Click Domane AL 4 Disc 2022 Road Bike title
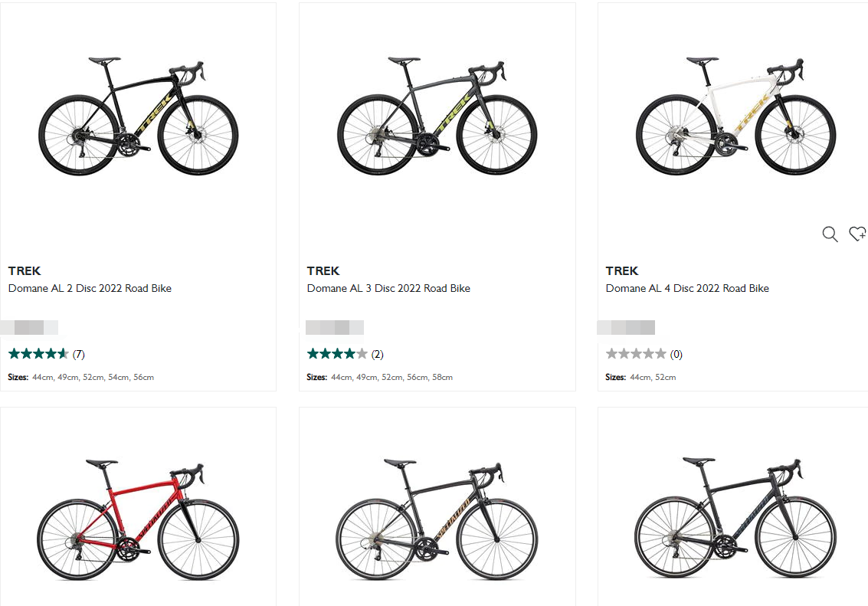 pyautogui.click(x=687, y=289)
